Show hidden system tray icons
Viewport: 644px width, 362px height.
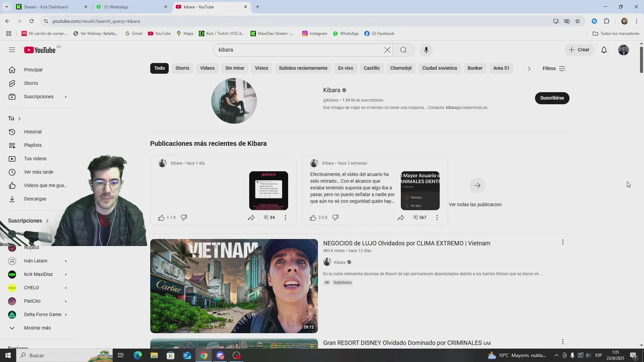[x=556, y=355]
